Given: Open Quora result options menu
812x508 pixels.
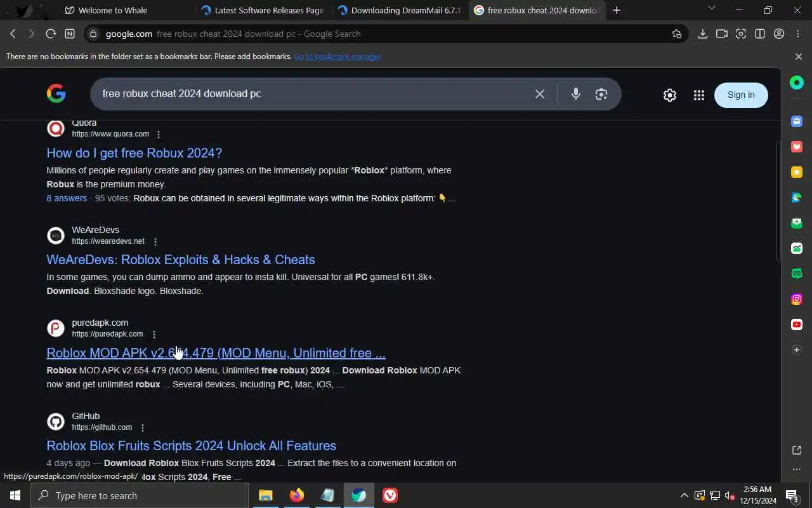Looking at the screenshot, I should [x=159, y=134].
